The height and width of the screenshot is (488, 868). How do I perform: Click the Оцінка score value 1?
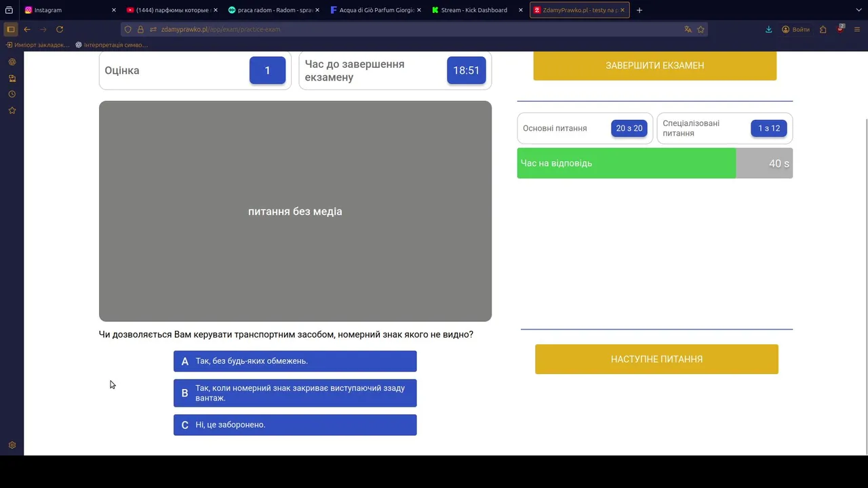(267, 70)
